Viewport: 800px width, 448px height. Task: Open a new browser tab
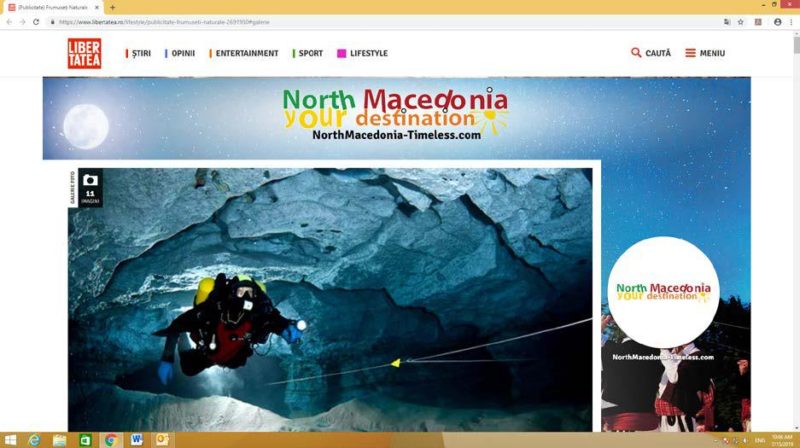click(x=112, y=8)
